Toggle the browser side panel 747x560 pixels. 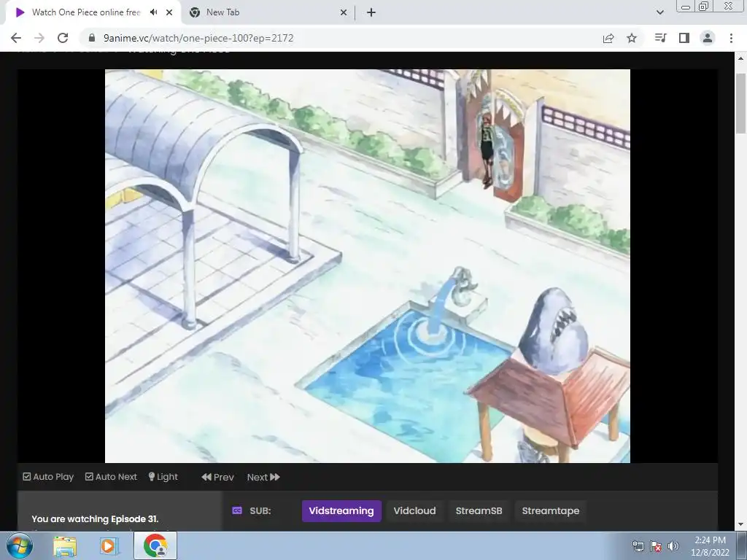[x=684, y=38]
